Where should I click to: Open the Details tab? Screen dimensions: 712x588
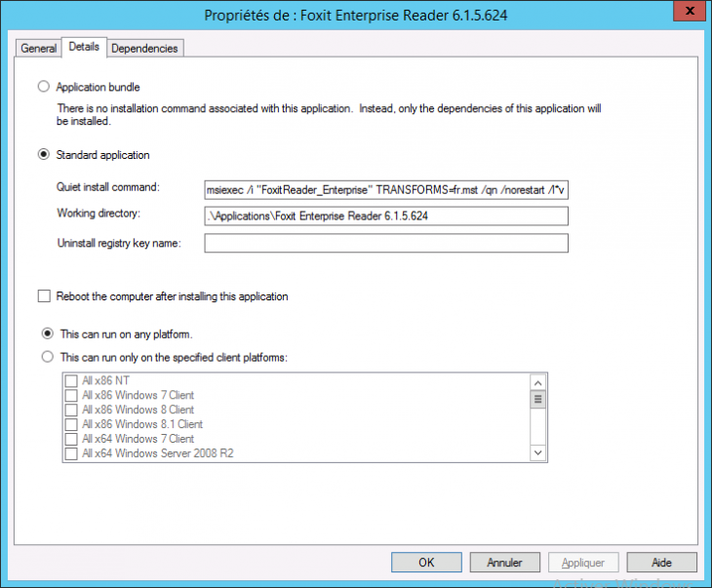84,47
